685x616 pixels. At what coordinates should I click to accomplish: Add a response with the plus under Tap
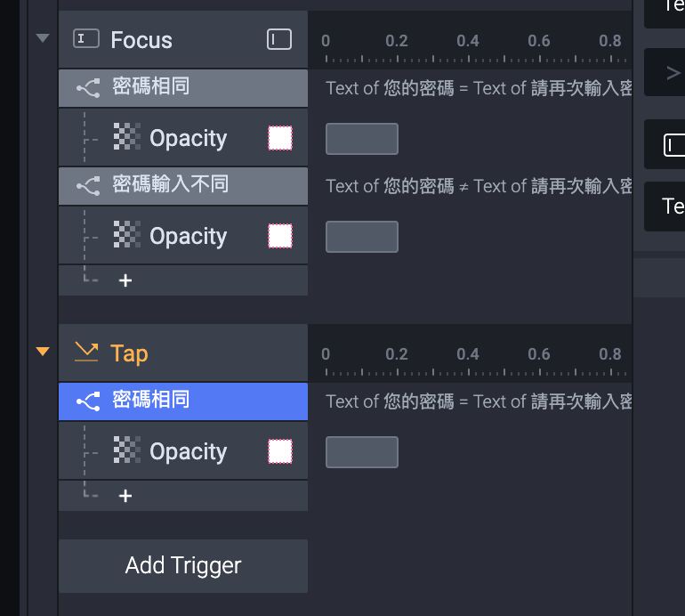125,496
